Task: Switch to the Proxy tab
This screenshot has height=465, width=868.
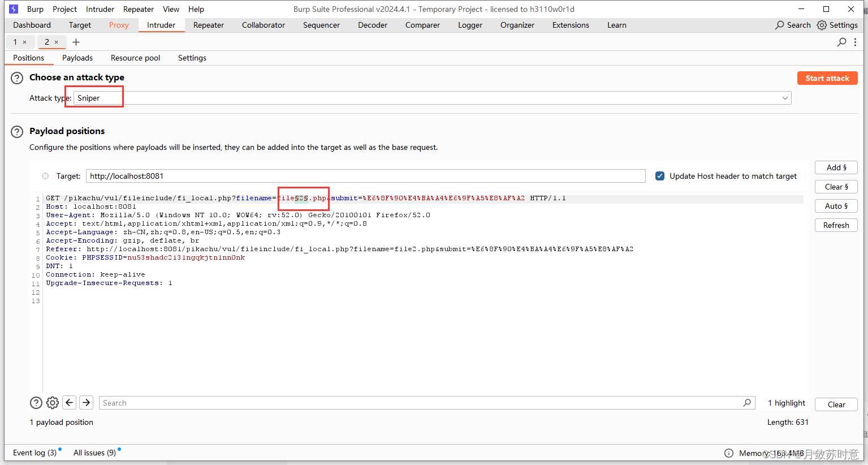Action: [x=119, y=25]
